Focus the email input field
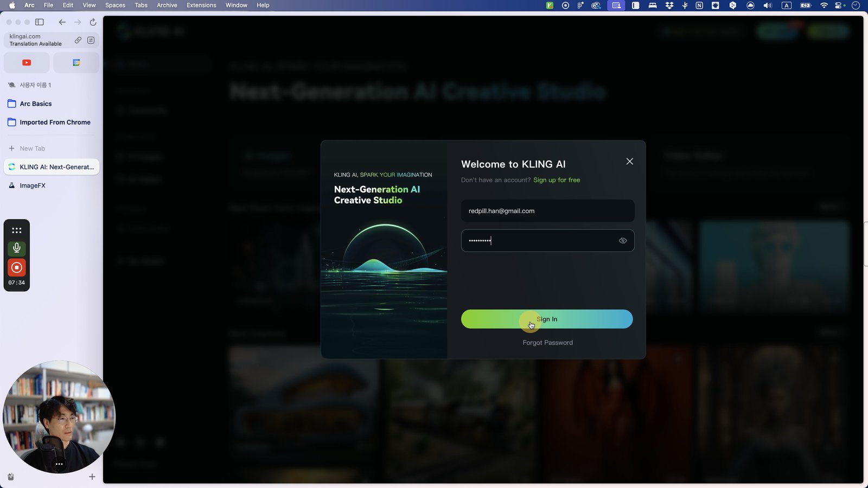 tap(547, 211)
